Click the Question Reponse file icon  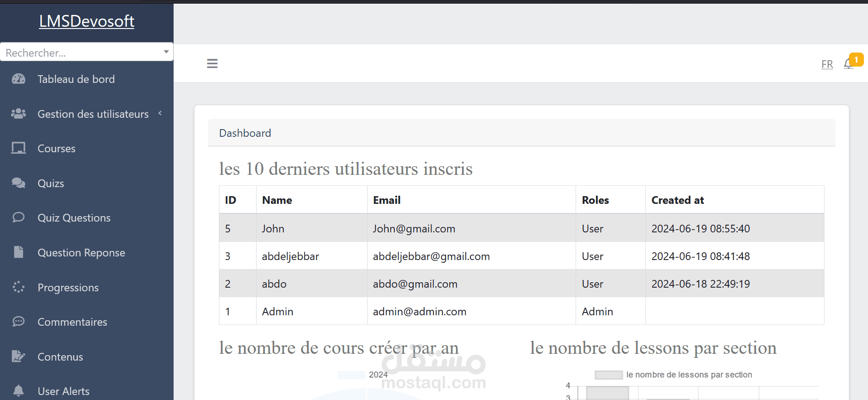click(19, 252)
